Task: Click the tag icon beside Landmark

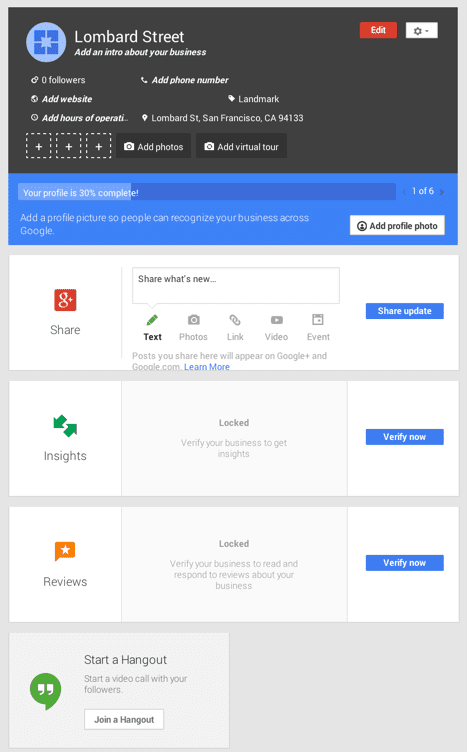Action: click(x=231, y=99)
